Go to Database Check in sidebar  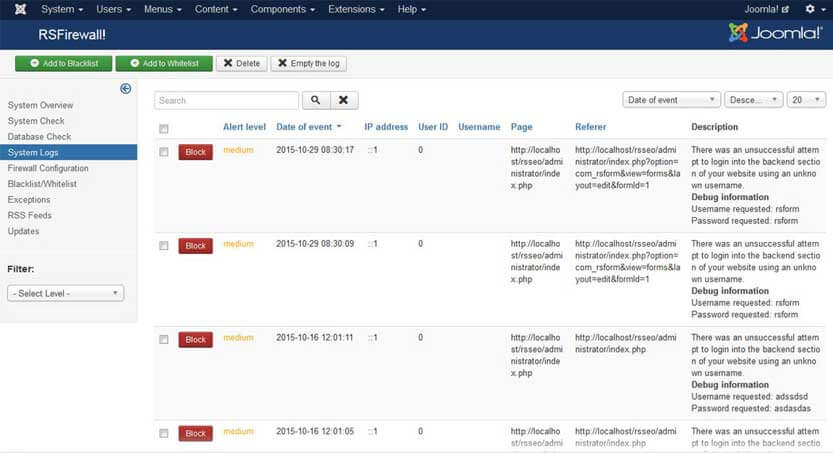[39, 136]
